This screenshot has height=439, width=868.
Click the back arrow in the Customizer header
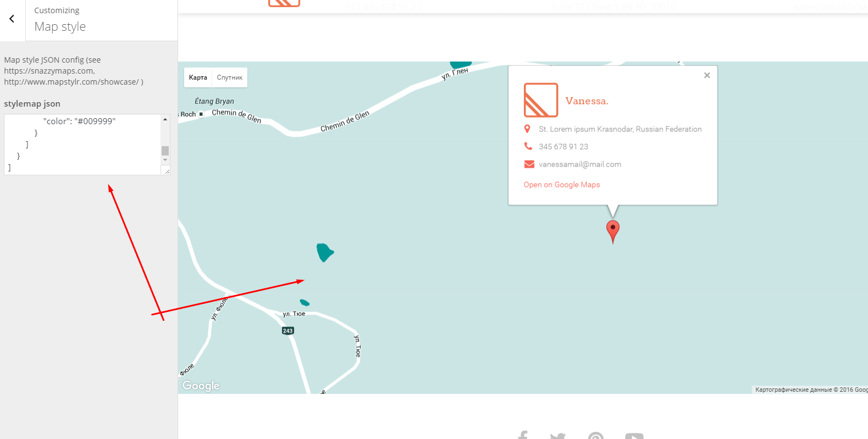point(12,19)
